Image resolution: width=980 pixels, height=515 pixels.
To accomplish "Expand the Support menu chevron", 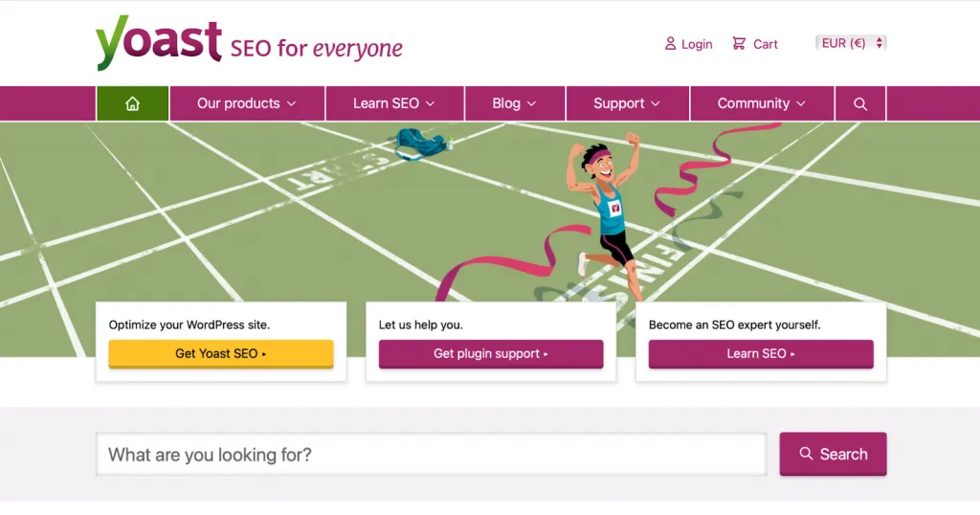I will coord(655,104).
